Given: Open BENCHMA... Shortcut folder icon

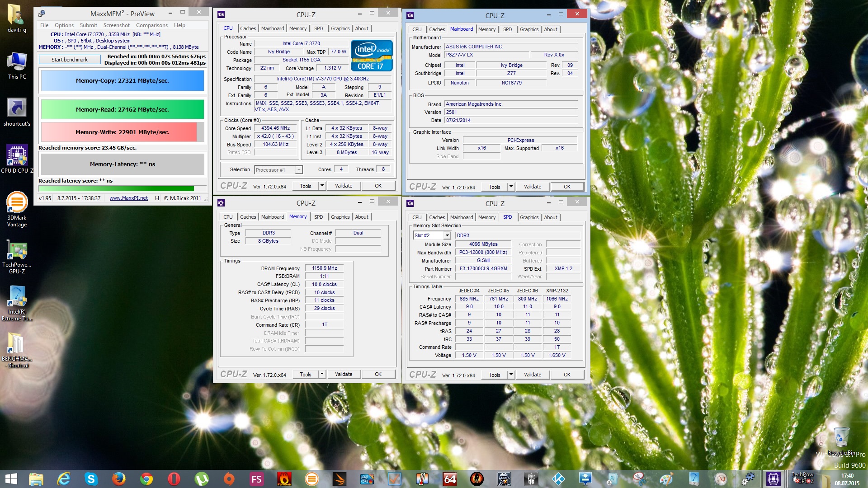Looking at the screenshot, I should 17,351.
